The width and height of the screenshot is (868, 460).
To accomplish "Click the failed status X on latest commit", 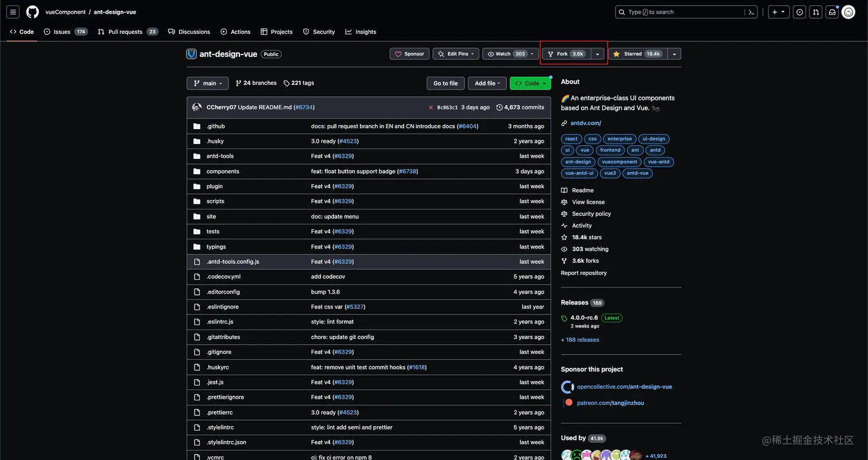I will click(431, 107).
